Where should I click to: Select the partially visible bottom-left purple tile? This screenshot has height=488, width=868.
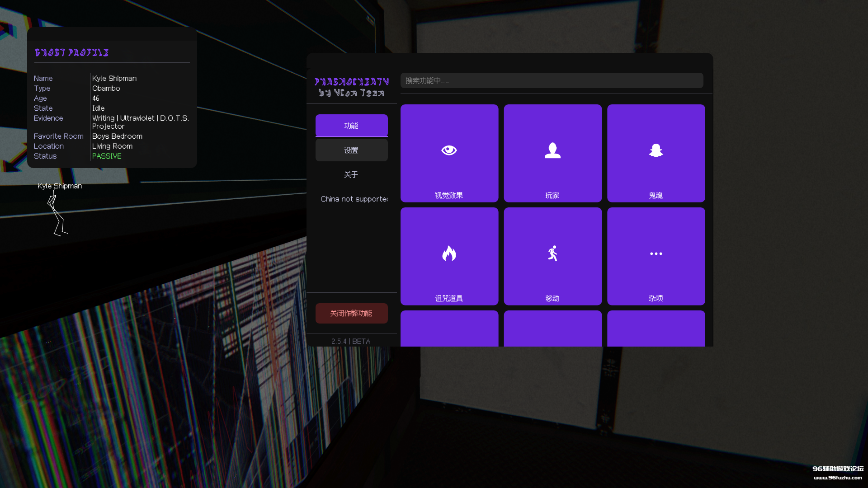coord(449,328)
